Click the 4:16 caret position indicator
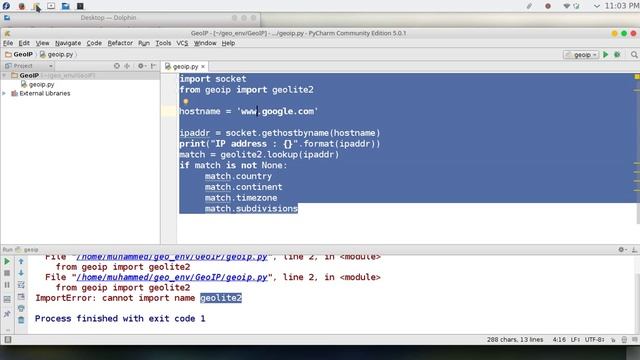Screen dimensions: 640x360 point(559,340)
